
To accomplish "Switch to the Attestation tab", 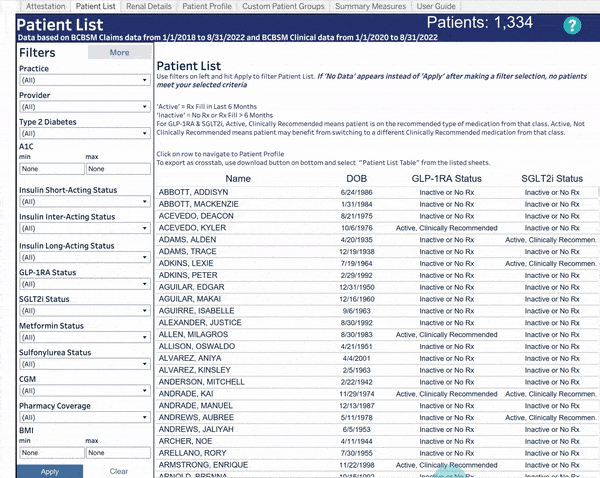I will 45,6.
